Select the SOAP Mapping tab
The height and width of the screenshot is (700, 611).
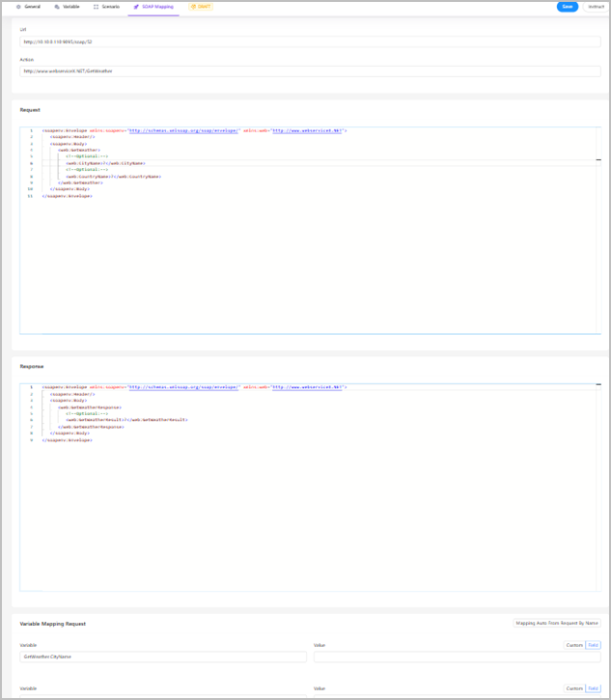[x=153, y=7]
